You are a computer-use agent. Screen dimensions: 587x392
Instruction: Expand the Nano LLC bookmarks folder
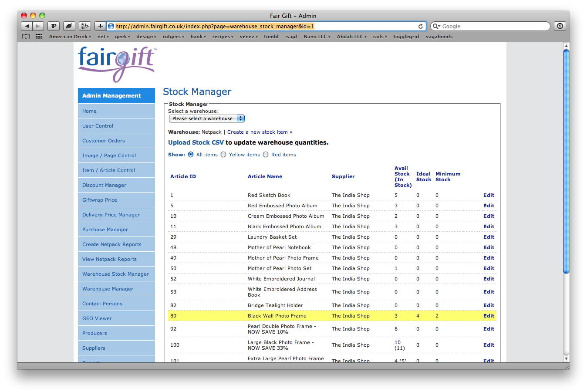pyautogui.click(x=317, y=37)
